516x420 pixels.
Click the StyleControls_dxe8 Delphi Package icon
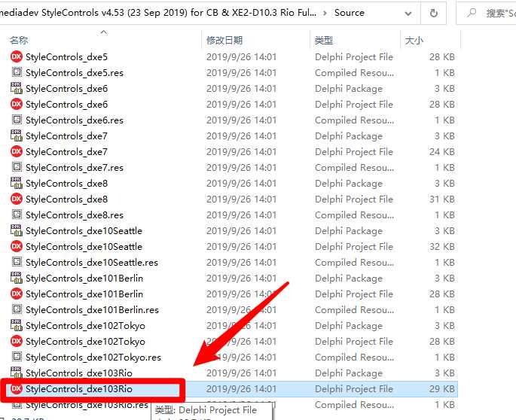tap(17, 183)
